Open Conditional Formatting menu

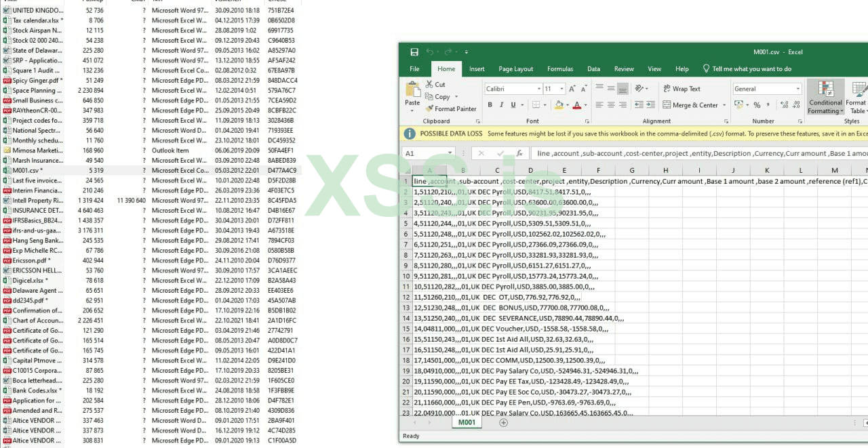(x=825, y=98)
